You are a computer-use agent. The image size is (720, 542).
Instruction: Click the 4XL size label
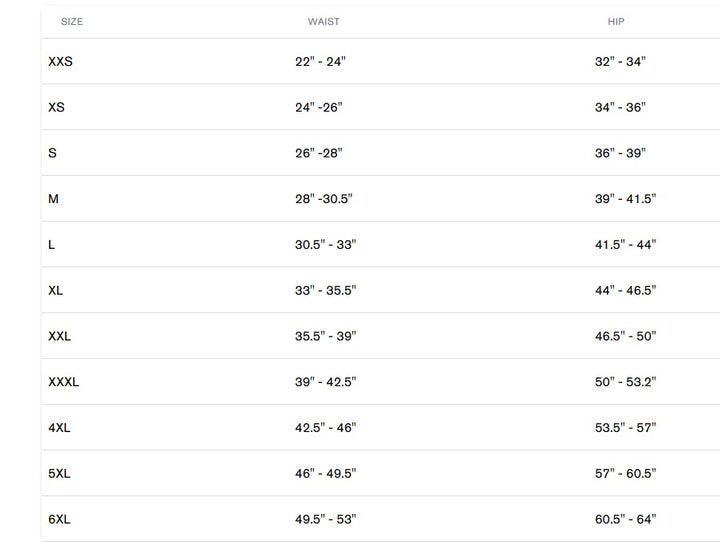pos(59,428)
